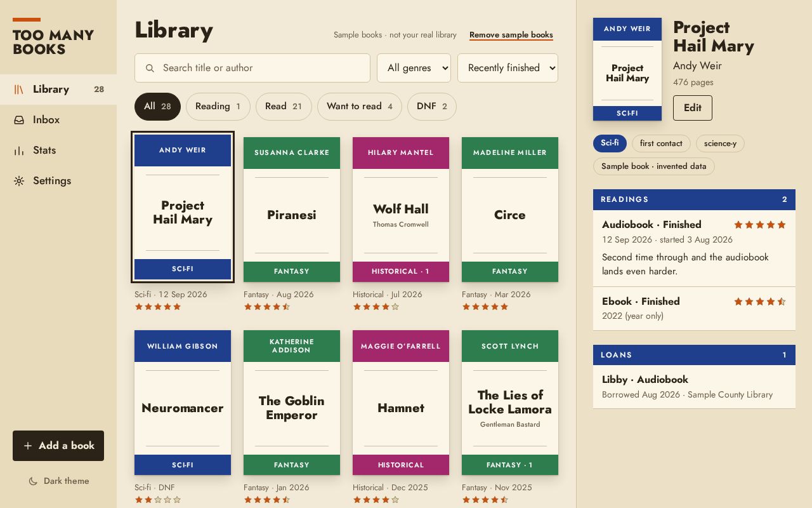Open the Library sidebar icon
Image resolution: width=812 pixels, height=508 pixels.
pos(19,90)
